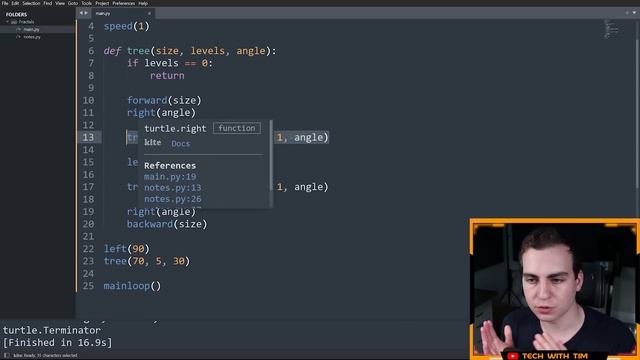Click line number 25 in gutter
The image size is (640, 360).
88,286
